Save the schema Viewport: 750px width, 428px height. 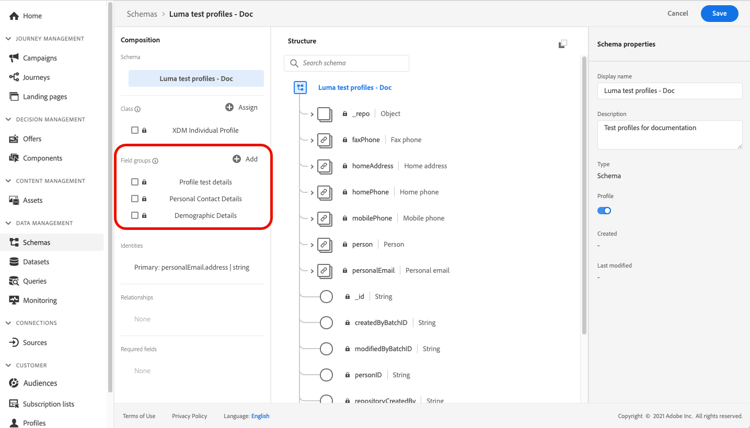pyautogui.click(x=719, y=13)
